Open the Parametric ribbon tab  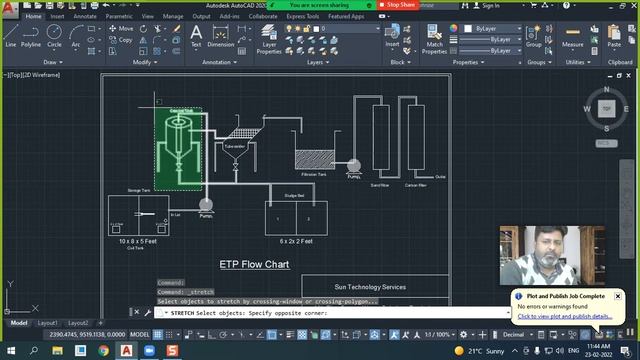click(x=119, y=16)
